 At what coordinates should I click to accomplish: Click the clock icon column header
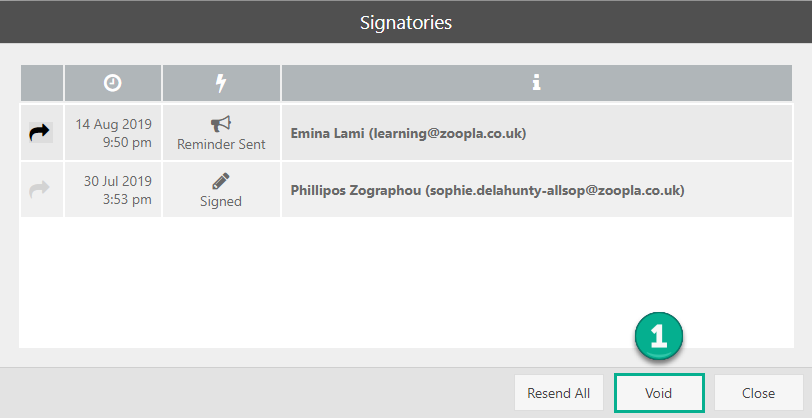tap(113, 84)
